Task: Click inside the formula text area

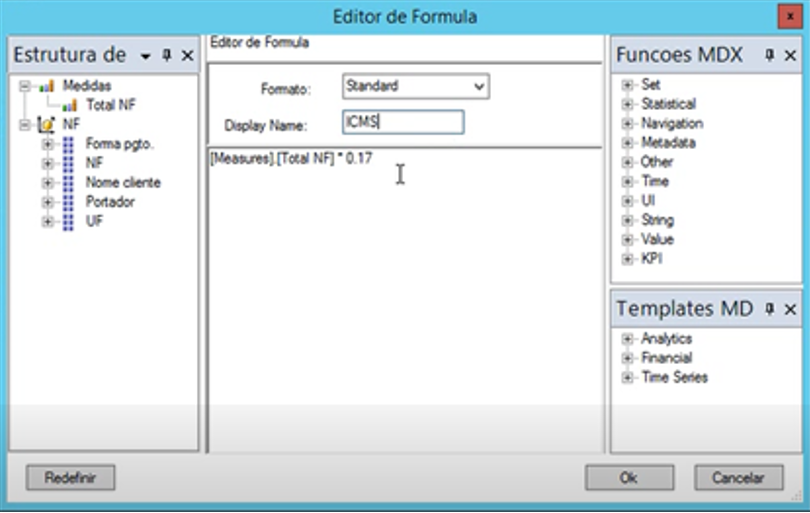Action: click(405, 300)
